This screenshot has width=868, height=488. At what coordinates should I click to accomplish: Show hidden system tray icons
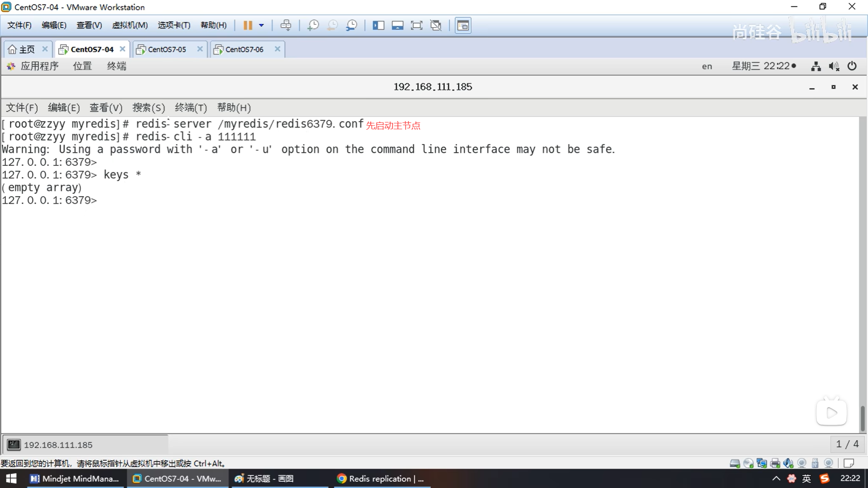[776, 479]
